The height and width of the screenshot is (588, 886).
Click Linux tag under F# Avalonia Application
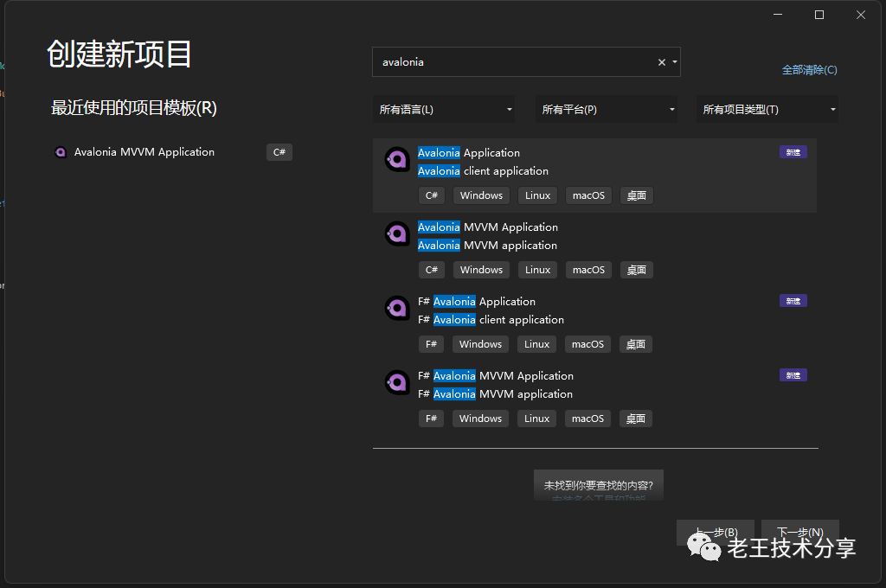[x=536, y=344]
